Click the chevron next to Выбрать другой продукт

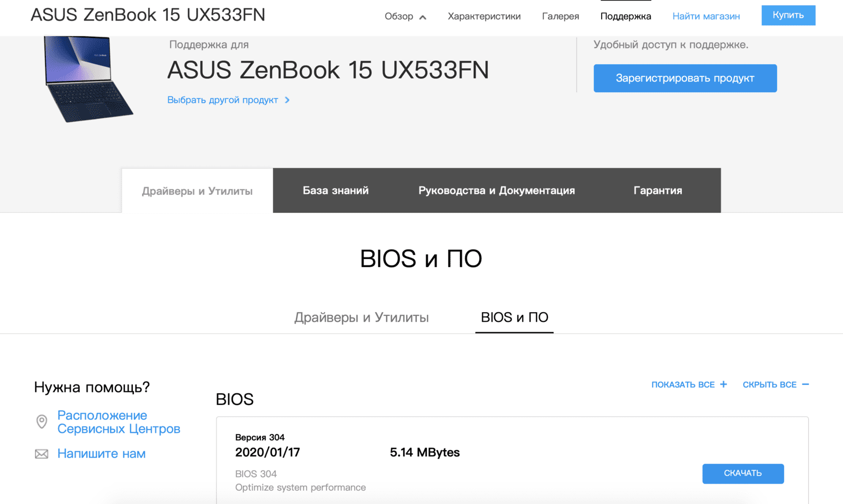point(287,100)
